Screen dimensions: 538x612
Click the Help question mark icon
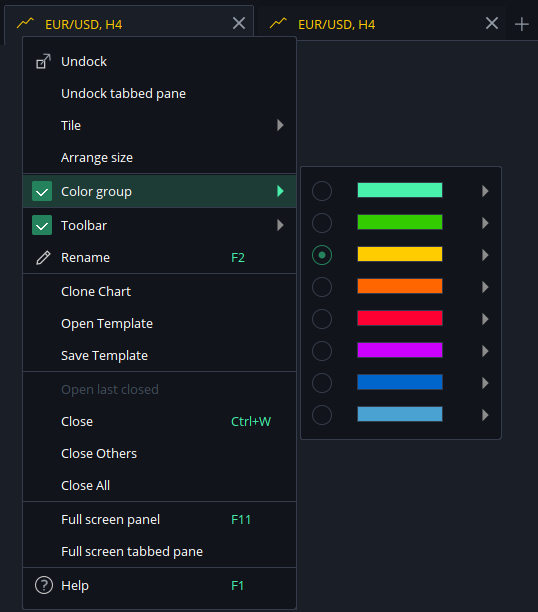point(44,585)
